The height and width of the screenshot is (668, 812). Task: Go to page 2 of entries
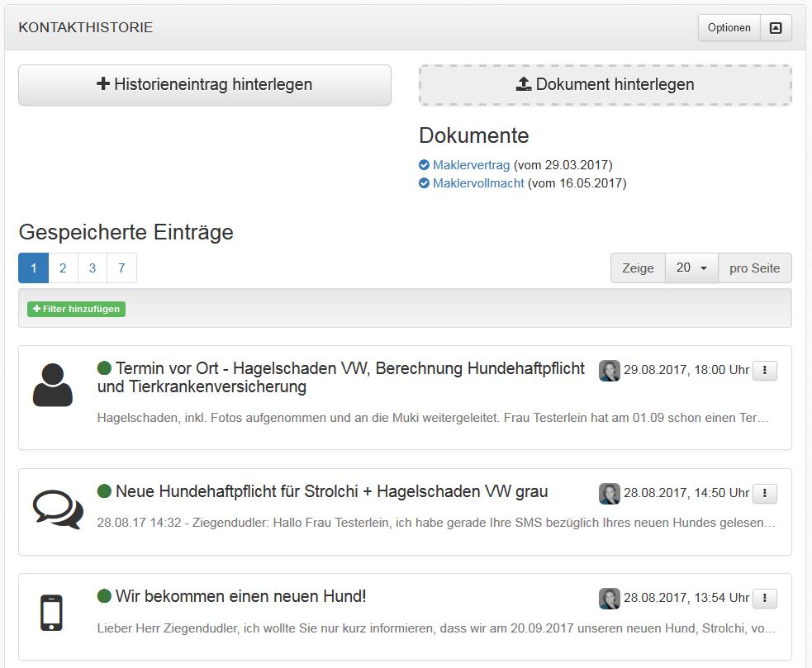point(63,268)
